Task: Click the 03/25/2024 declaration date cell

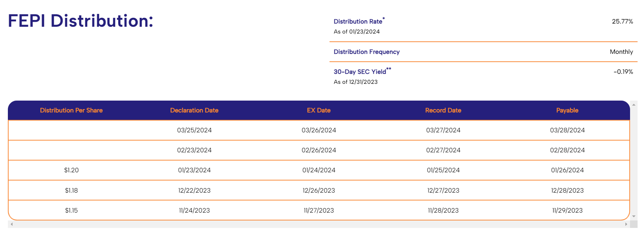Action: [x=194, y=130]
